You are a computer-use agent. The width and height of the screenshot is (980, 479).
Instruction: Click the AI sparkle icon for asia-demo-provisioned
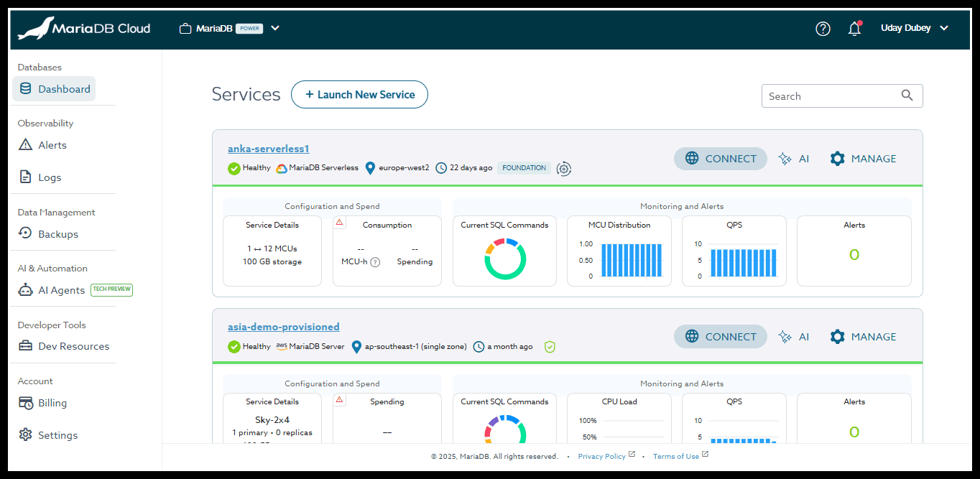(x=785, y=337)
